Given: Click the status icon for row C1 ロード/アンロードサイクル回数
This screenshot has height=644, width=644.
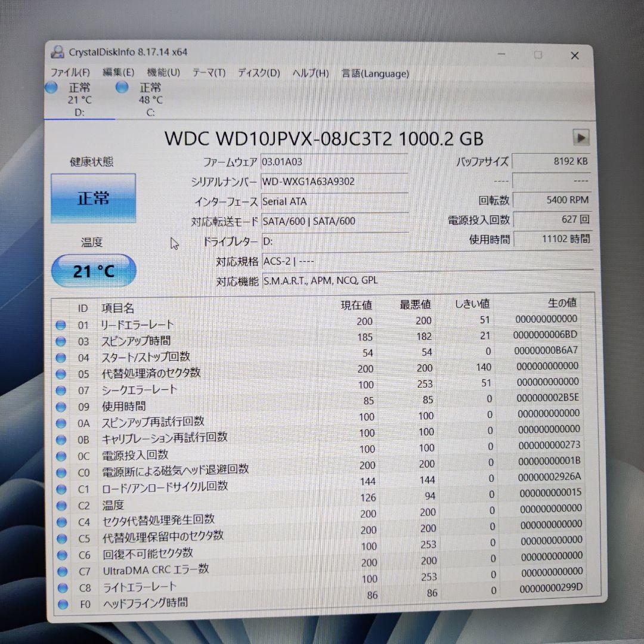Looking at the screenshot, I should [x=61, y=489].
